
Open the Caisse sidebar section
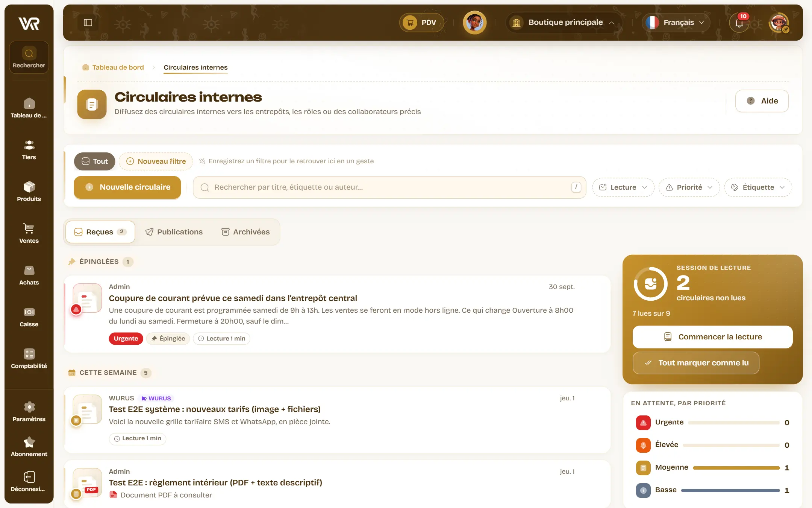(x=29, y=317)
